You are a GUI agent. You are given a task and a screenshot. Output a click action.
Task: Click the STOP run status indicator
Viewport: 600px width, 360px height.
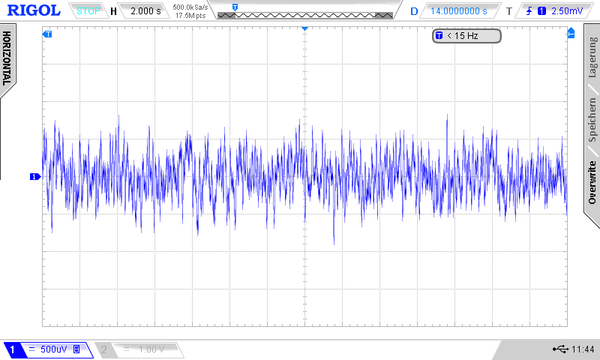(88, 11)
